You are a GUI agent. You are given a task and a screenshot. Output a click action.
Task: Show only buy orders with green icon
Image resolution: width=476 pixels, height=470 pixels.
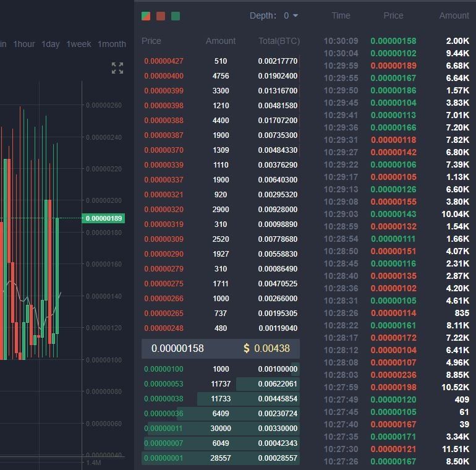[176, 16]
